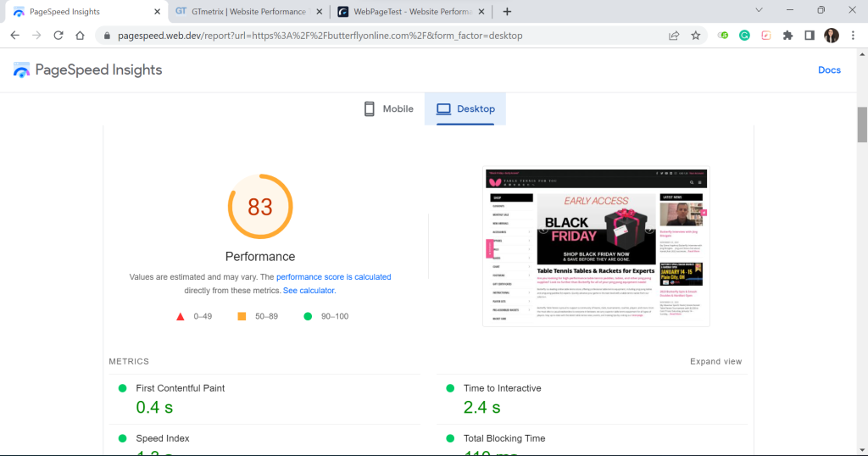Open 'performance score is calculated' link
868x456 pixels.
[333, 277]
